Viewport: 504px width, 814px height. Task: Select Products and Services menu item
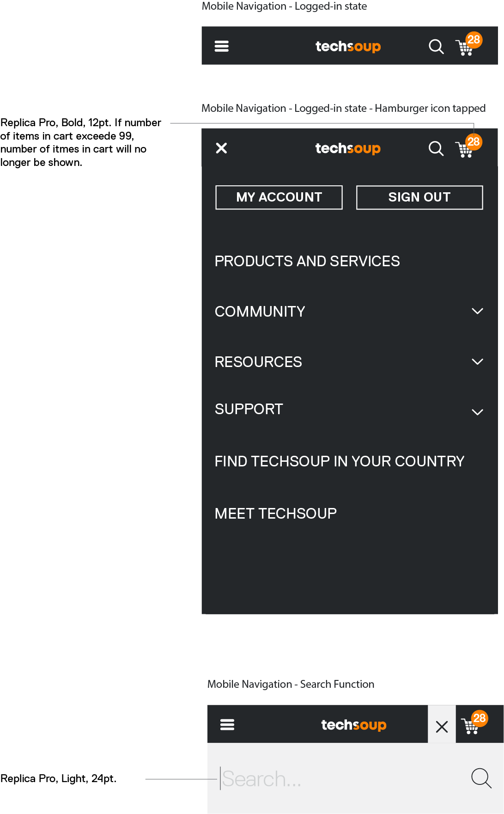click(307, 261)
